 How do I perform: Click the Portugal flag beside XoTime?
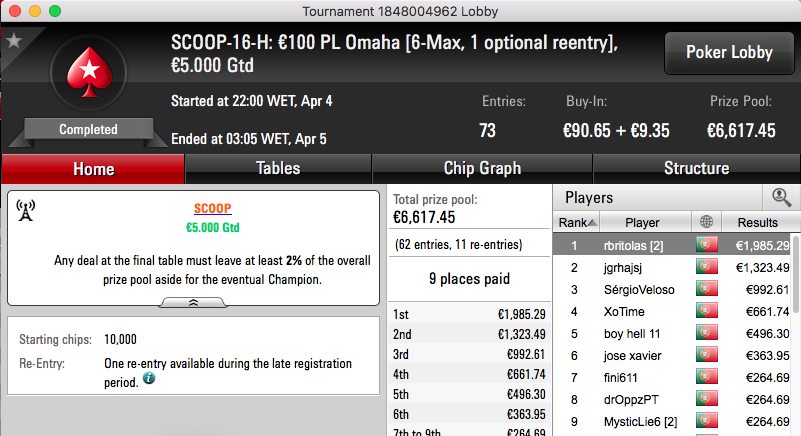(x=706, y=311)
